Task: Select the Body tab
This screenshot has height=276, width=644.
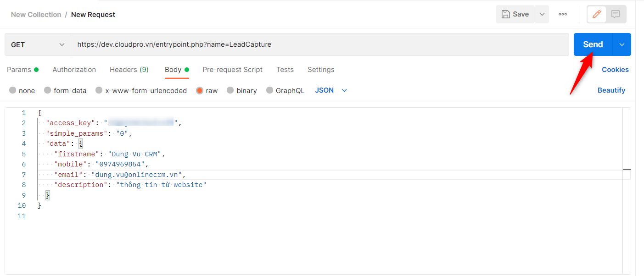Action: coord(177,70)
